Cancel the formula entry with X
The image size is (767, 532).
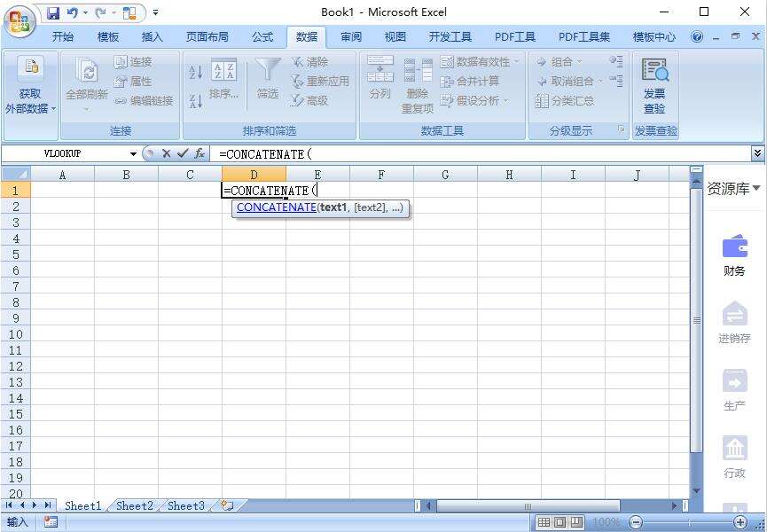167,154
